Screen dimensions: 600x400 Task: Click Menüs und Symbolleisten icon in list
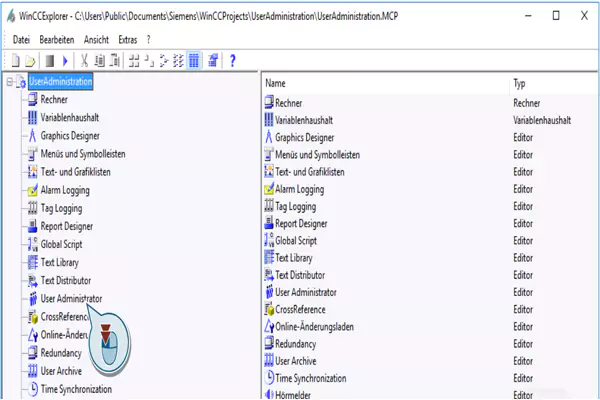click(269, 154)
